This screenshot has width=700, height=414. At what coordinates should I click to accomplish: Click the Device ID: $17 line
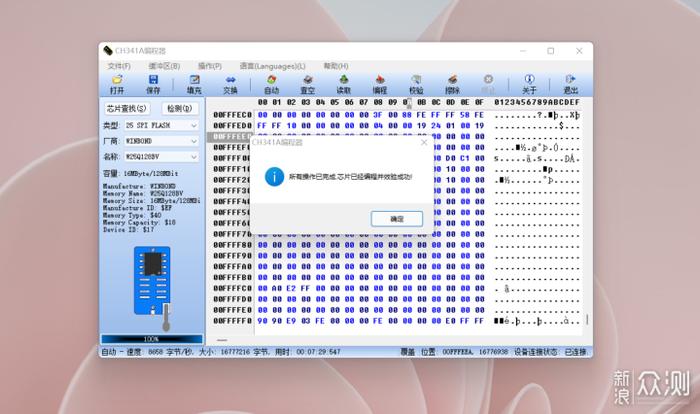[x=129, y=230]
